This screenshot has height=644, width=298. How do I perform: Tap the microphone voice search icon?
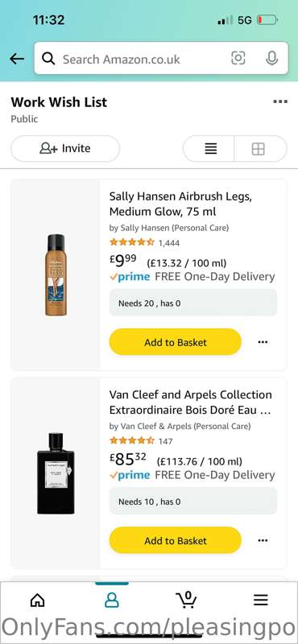[271, 58]
